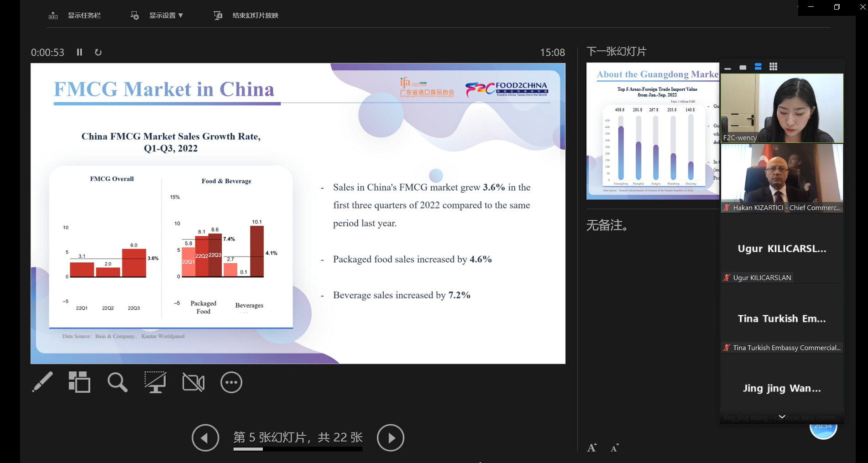Screen dimensions: 868x463
Task: Click 显示任务栏 show taskbar
Action: (75, 16)
